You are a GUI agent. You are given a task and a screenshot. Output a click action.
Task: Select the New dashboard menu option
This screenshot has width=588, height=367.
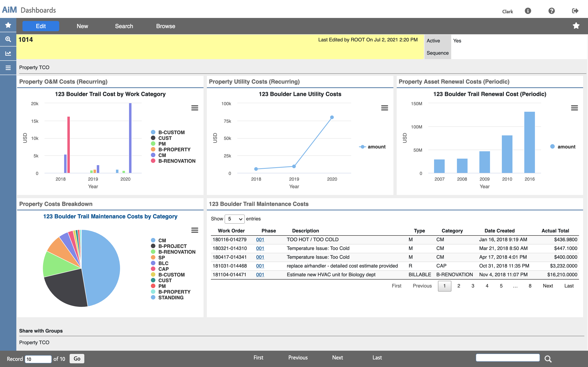click(x=82, y=25)
